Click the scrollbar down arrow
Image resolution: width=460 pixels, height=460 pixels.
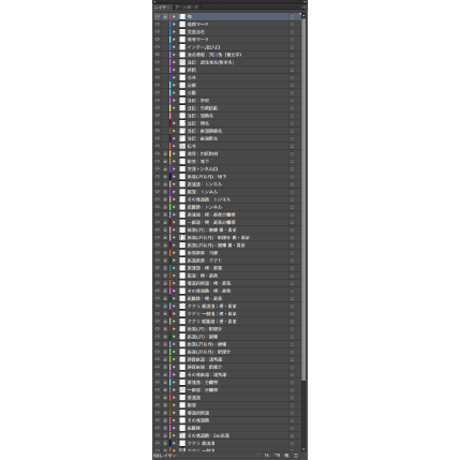304,449
